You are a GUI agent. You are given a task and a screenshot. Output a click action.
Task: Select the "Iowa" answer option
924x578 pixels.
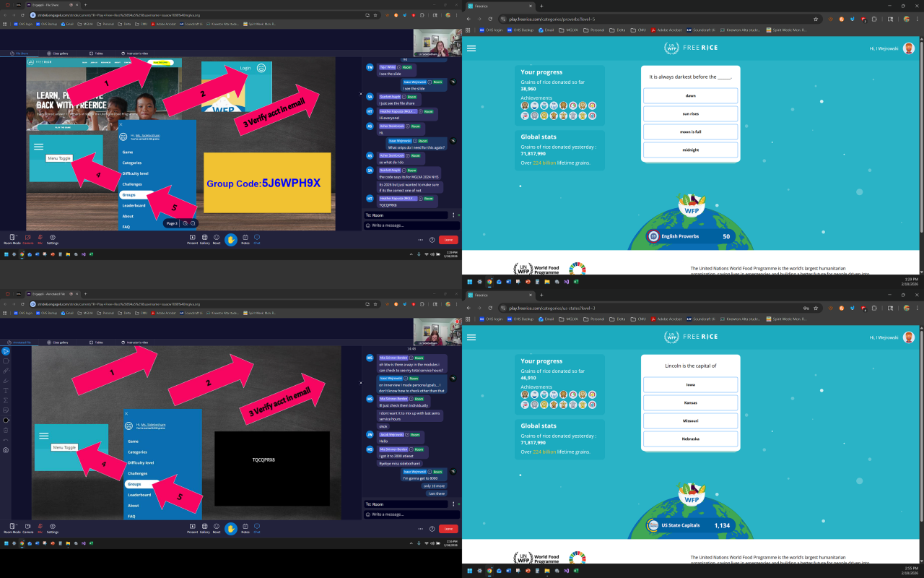(x=690, y=385)
